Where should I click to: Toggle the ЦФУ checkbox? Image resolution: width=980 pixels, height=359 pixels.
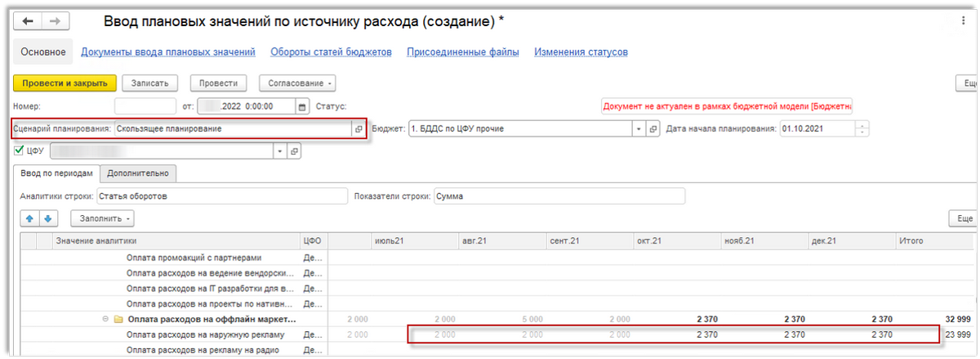(20, 150)
